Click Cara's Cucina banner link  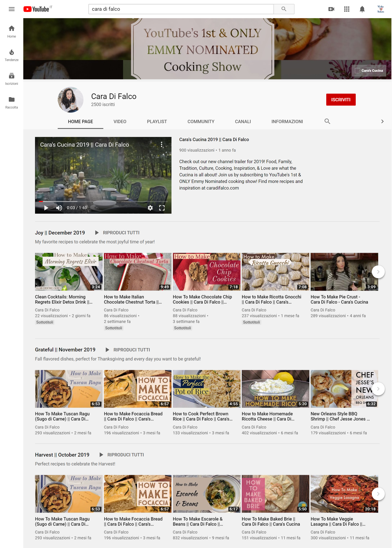click(369, 71)
